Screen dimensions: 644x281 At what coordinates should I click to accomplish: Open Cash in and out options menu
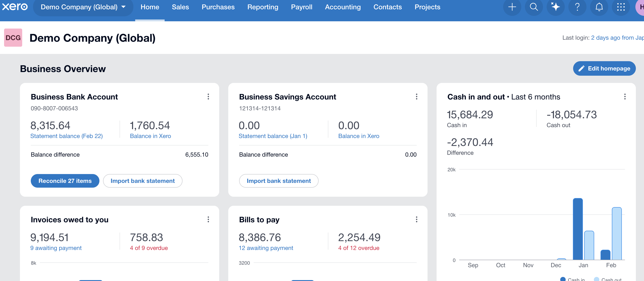[x=625, y=97]
